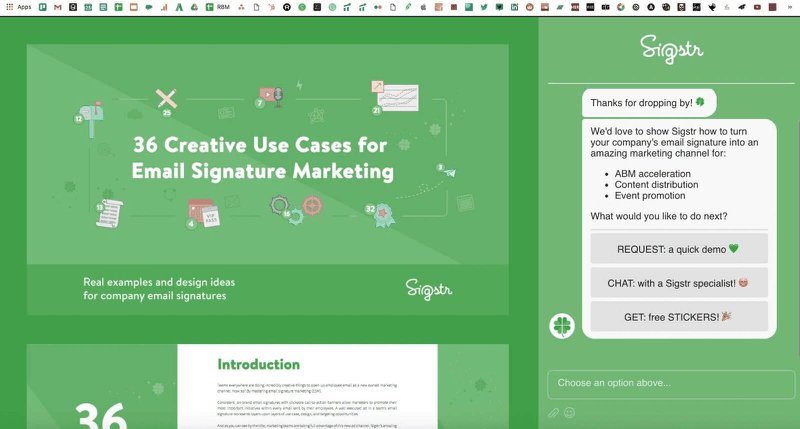
Task: Click the Introduction slide page
Action: pos(307,386)
